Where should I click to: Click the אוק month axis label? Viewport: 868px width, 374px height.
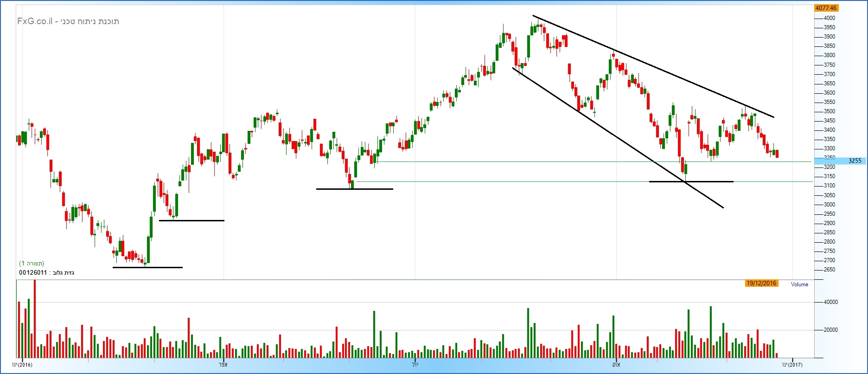(616, 365)
